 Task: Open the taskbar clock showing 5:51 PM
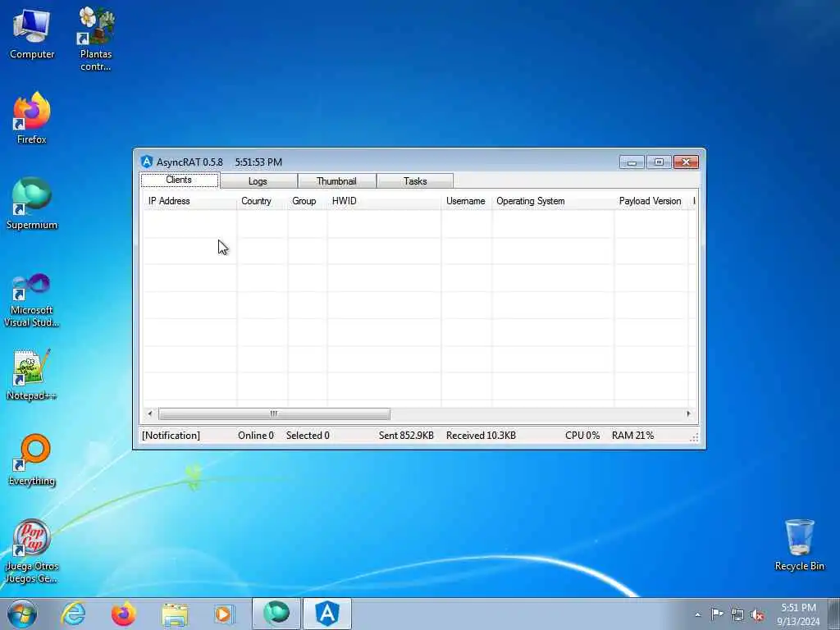(798, 614)
